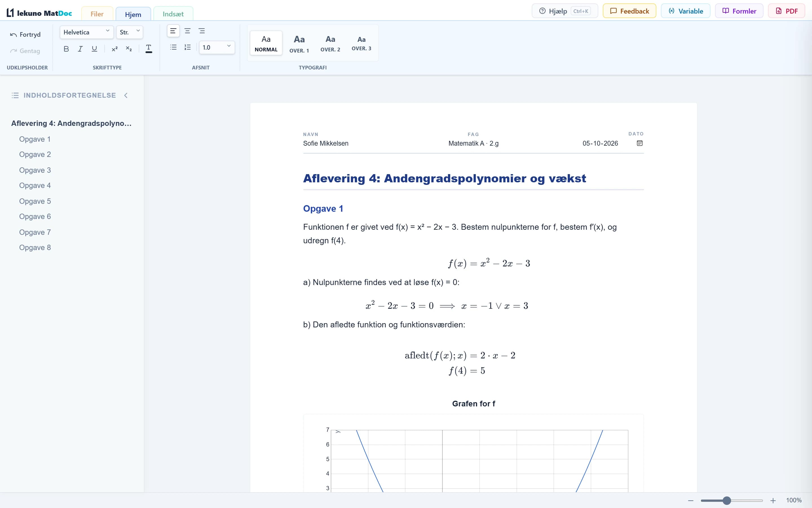Viewport: 812px width, 508px height.
Task: Align text left
Action: [173, 31]
